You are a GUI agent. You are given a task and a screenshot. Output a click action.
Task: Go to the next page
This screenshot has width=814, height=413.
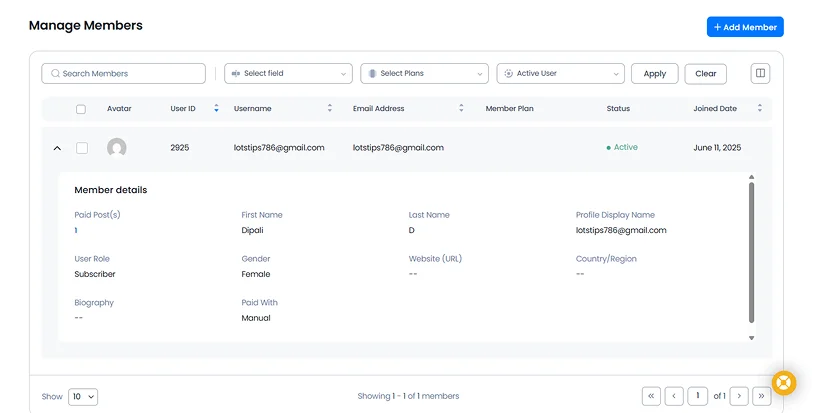pos(739,396)
